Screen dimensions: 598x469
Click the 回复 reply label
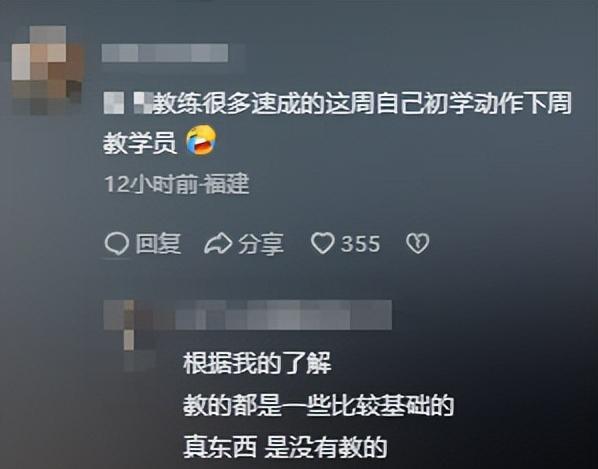pos(158,243)
